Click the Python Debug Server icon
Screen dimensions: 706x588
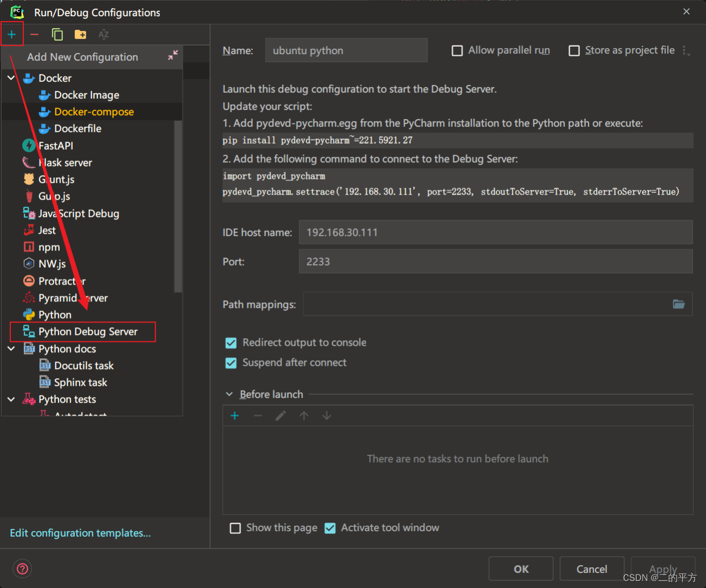tap(29, 332)
